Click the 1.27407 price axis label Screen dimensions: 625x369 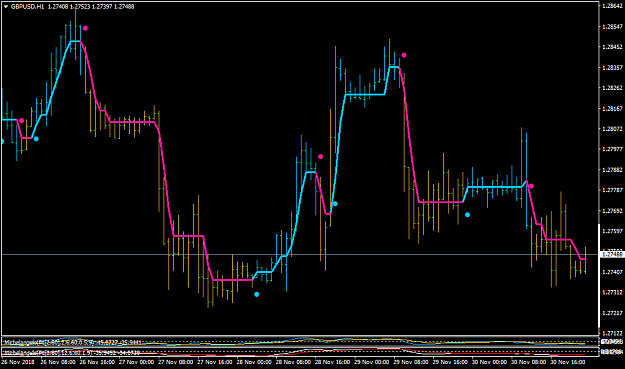[612, 272]
